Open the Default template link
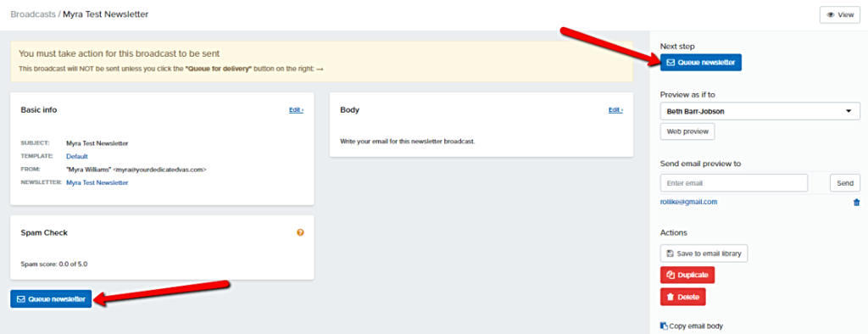The width and height of the screenshot is (868, 334). [x=77, y=156]
